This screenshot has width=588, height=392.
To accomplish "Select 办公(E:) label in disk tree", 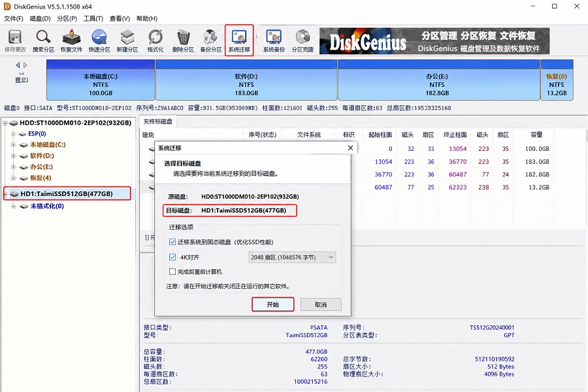I will [41, 167].
